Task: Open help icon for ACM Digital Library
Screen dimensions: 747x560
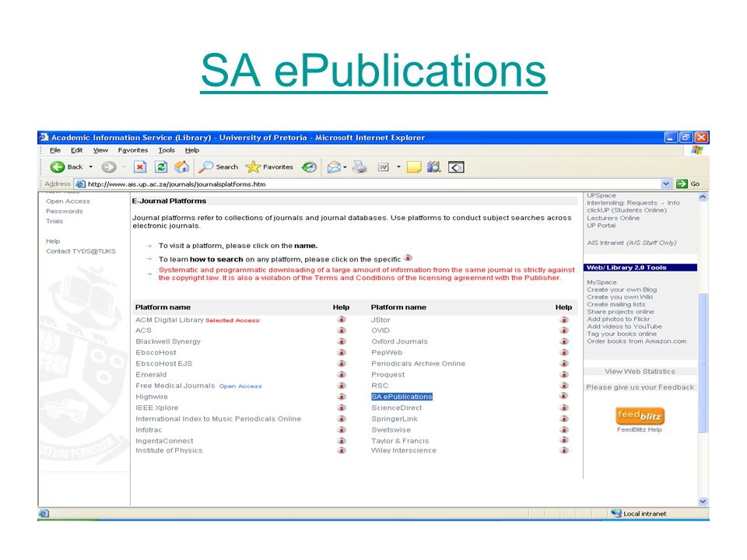Action: 342,320
